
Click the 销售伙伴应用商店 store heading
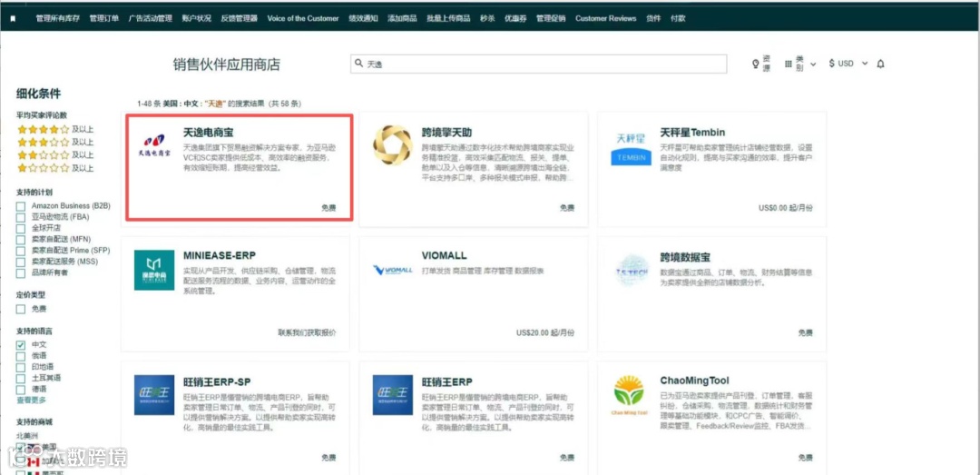tap(227, 64)
